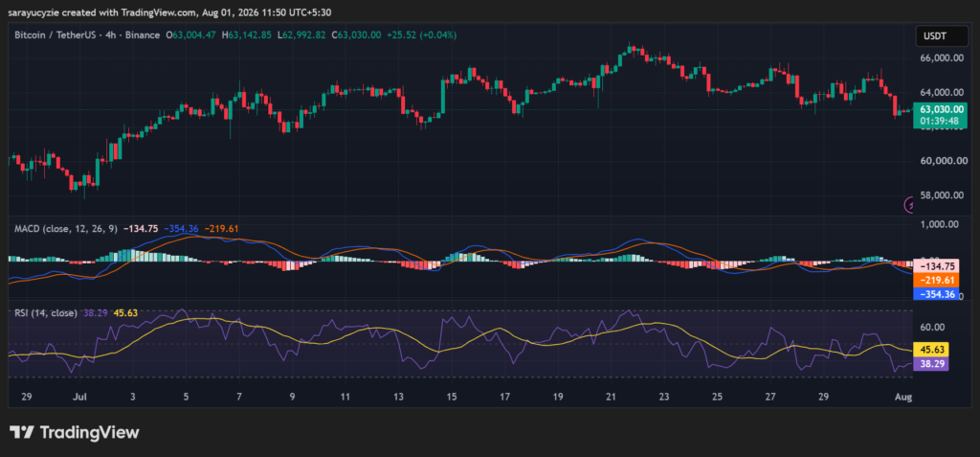The height and width of the screenshot is (457, 980).
Task: Click the date label 19 on the time axis
Action: click(x=558, y=397)
